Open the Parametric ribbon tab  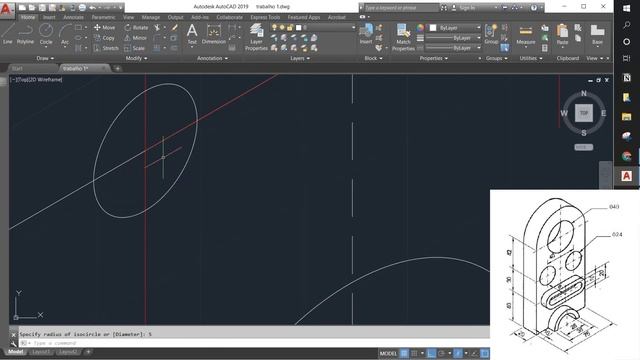coord(103,17)
